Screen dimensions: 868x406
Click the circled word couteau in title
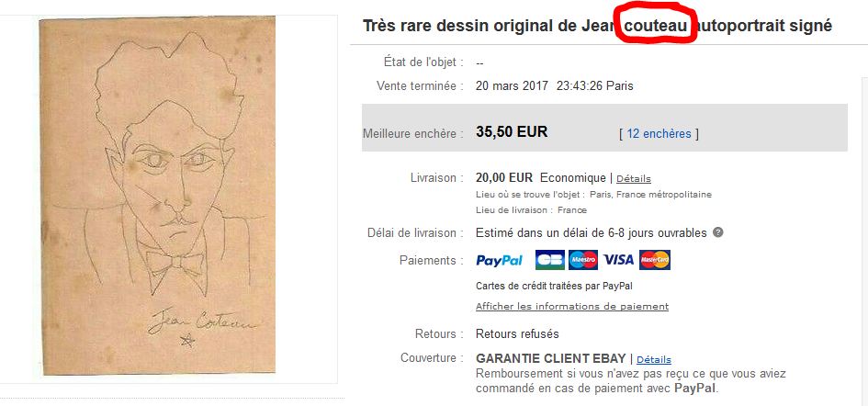[657, 26]
